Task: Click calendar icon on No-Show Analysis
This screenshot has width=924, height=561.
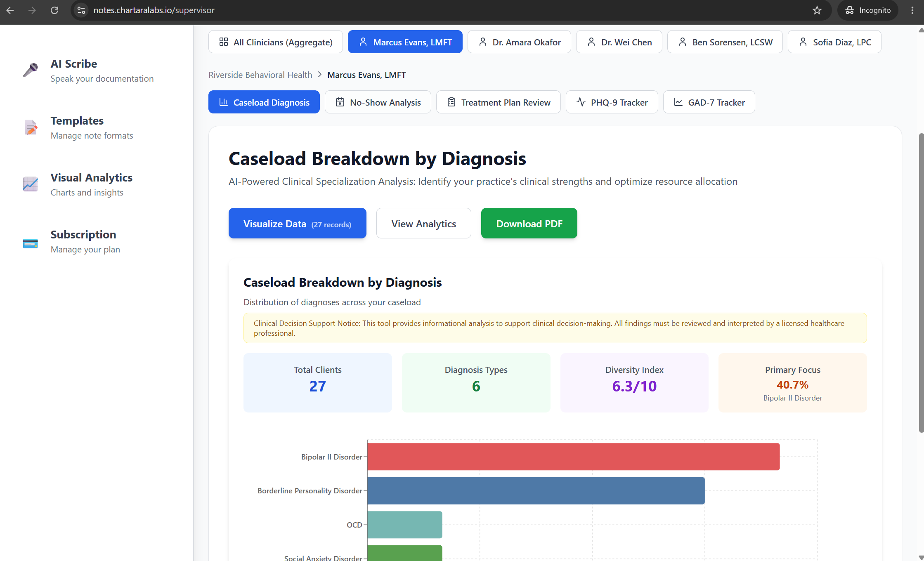Action: pyautogui.click(x=340, y=102)
